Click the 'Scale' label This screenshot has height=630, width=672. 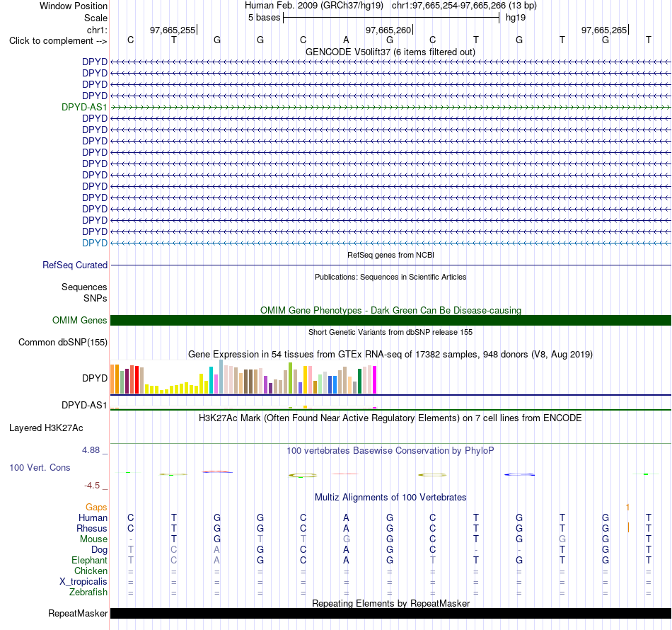[x=95, y=18]
